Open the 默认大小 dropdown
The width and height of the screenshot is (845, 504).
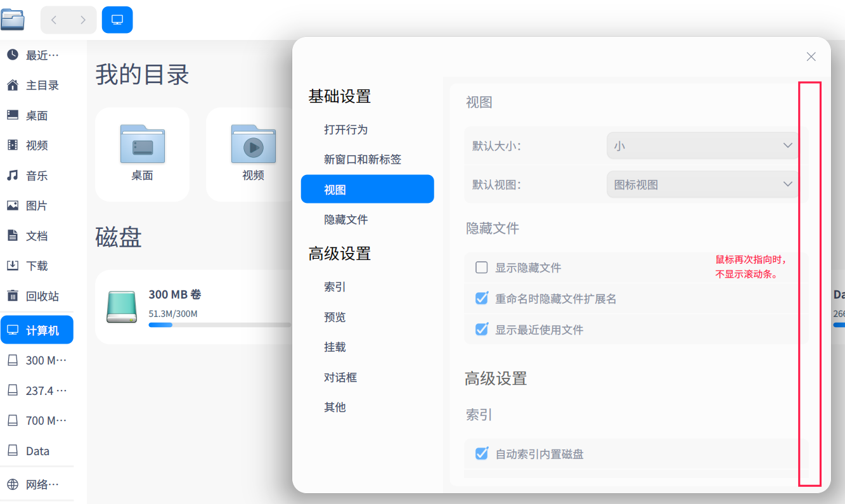[702, 146]
